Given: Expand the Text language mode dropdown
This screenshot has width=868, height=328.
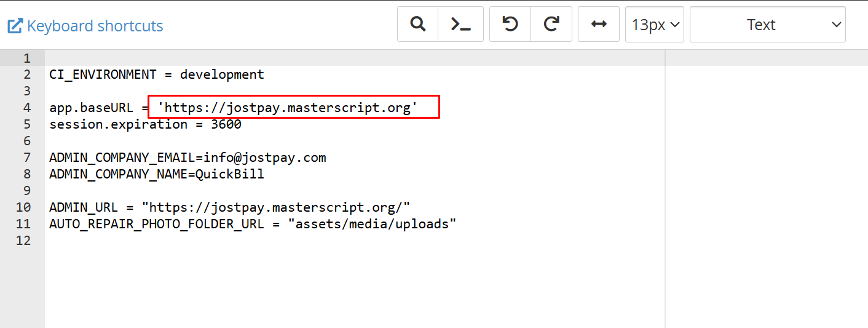Looking at the screenshot, I should click(767, 25).
